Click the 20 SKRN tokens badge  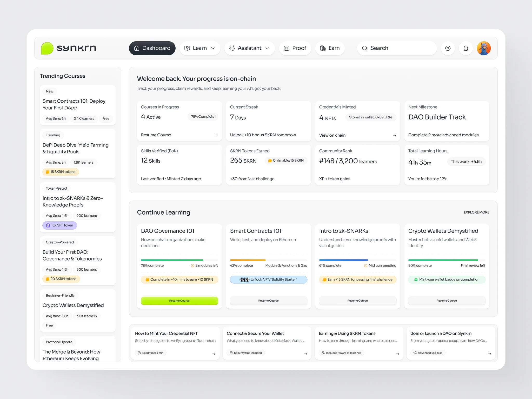tap(61, 279)
